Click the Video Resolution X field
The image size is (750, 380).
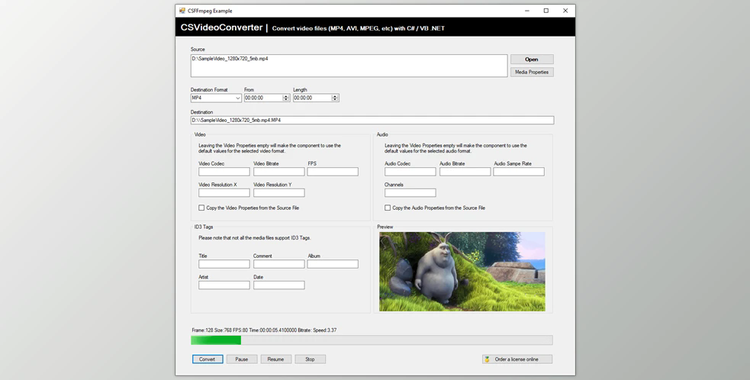click(x=224, y=192)
